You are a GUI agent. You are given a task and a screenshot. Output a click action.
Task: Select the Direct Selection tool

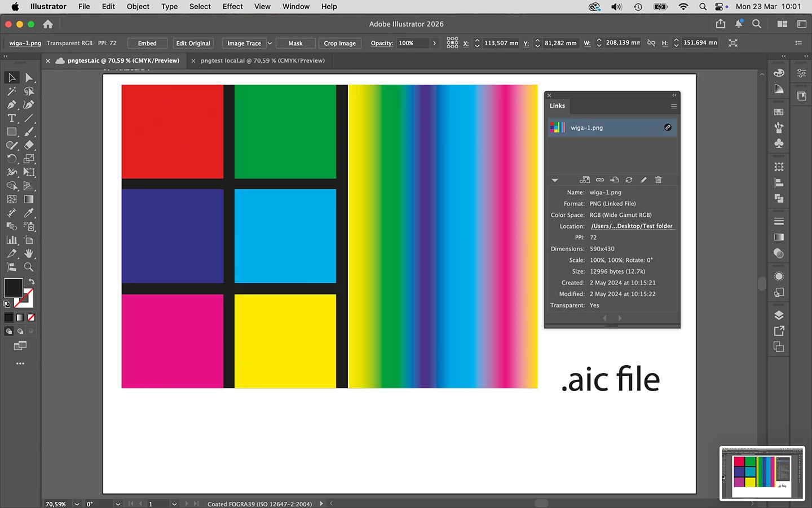point(29,77)
